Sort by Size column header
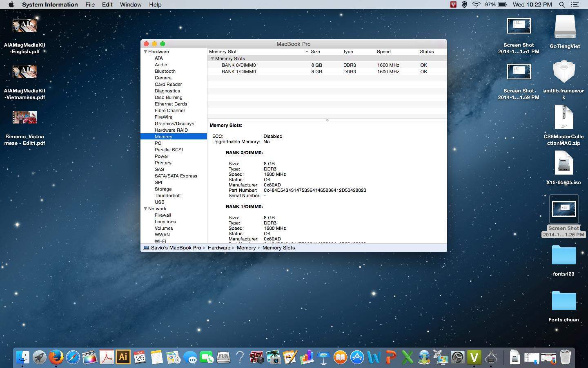The width and height of the screenshot is (588, 368). [x=325, y=52]
